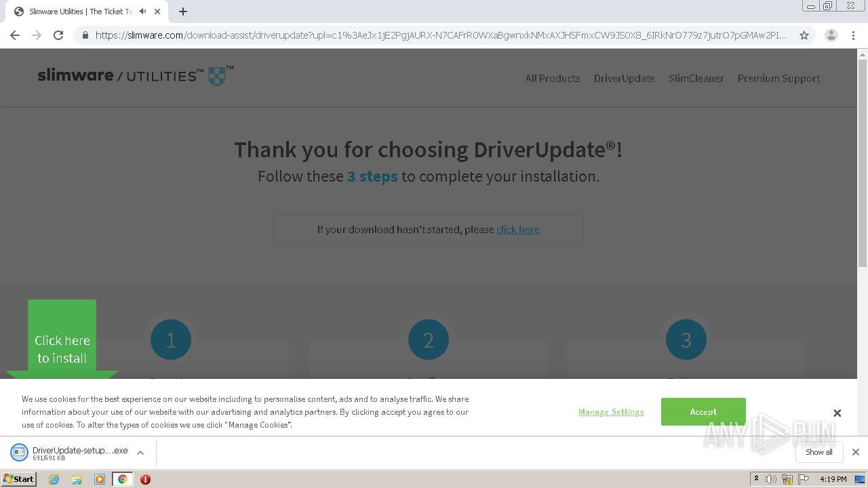Launch Internet Explorer from taskbar
868x488 pixels.
coord(54,479)
